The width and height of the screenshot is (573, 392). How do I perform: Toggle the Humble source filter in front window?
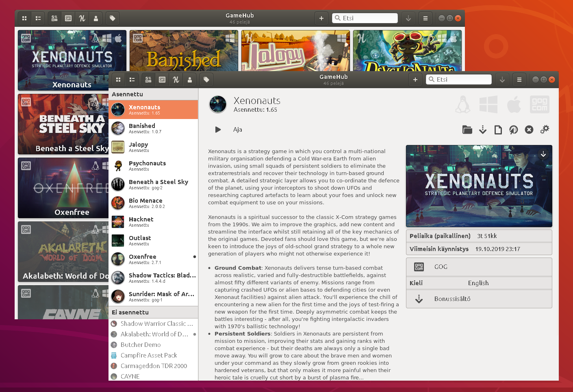pyautogui.click(x=176, y=80)
